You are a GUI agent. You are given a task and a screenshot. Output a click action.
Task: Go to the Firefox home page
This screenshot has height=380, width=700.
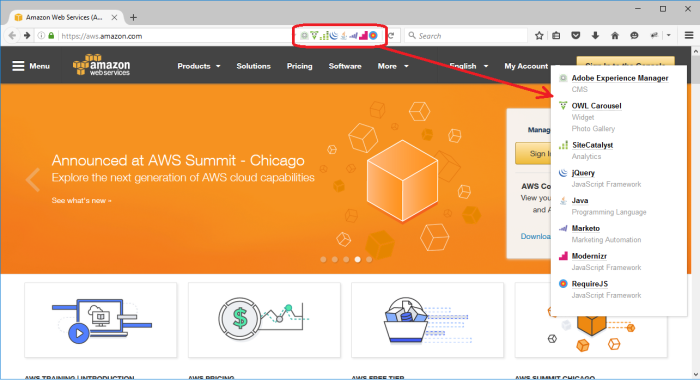pos(615,36)
